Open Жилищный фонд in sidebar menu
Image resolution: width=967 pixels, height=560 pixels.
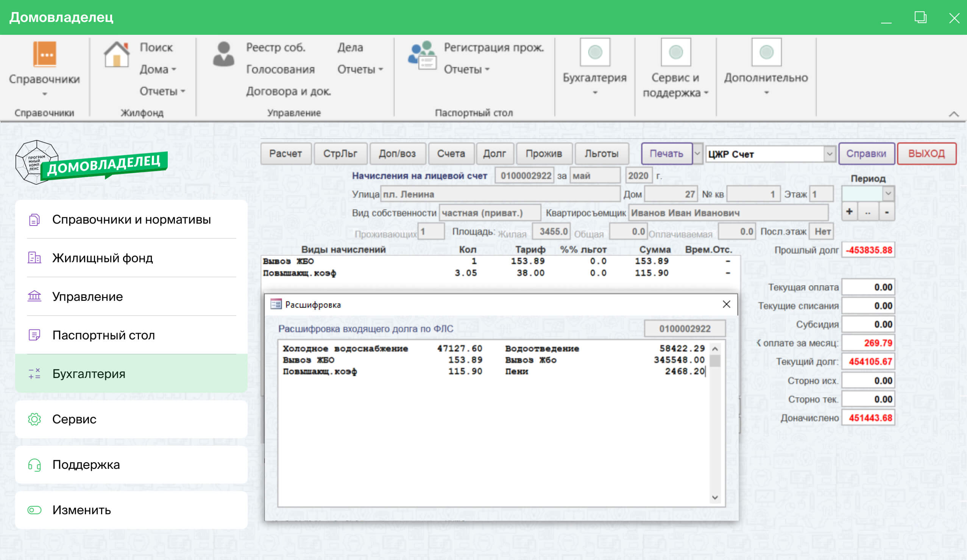103,258
